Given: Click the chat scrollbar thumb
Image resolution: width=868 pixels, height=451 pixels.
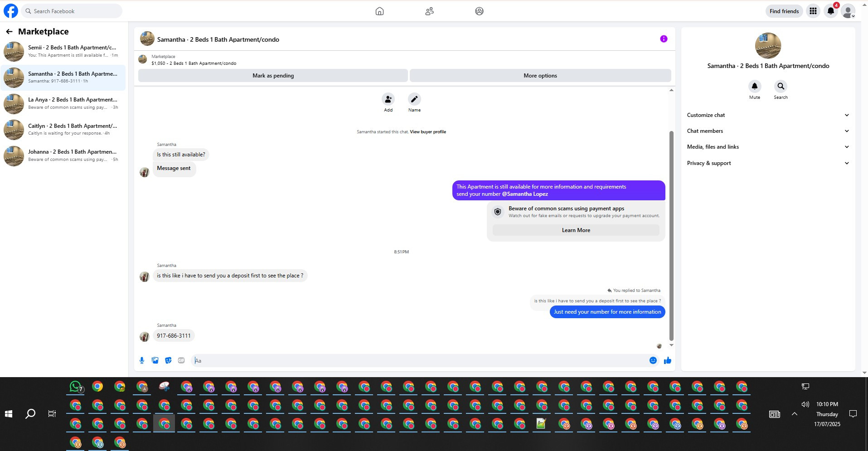Looking at the screenshot, I should 671,236.
